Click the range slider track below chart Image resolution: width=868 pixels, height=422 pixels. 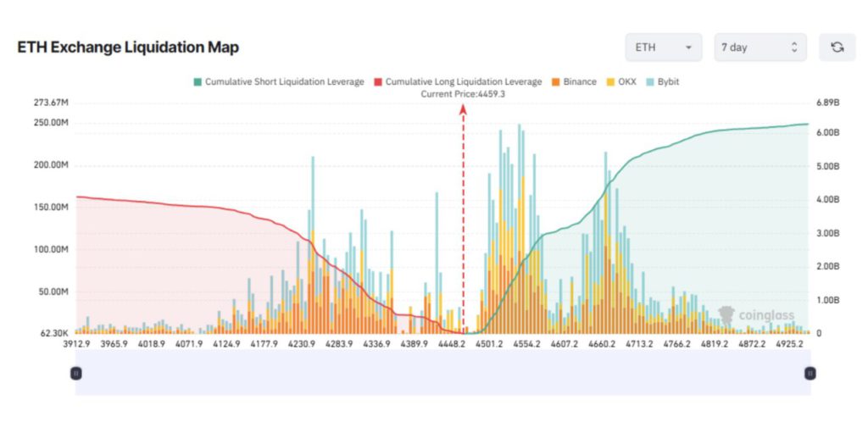tap(442, 373)
